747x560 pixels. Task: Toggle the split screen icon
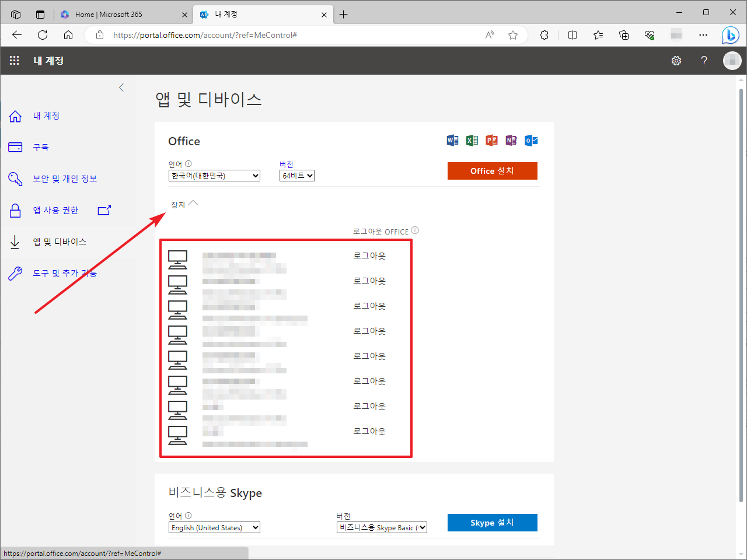573,35
